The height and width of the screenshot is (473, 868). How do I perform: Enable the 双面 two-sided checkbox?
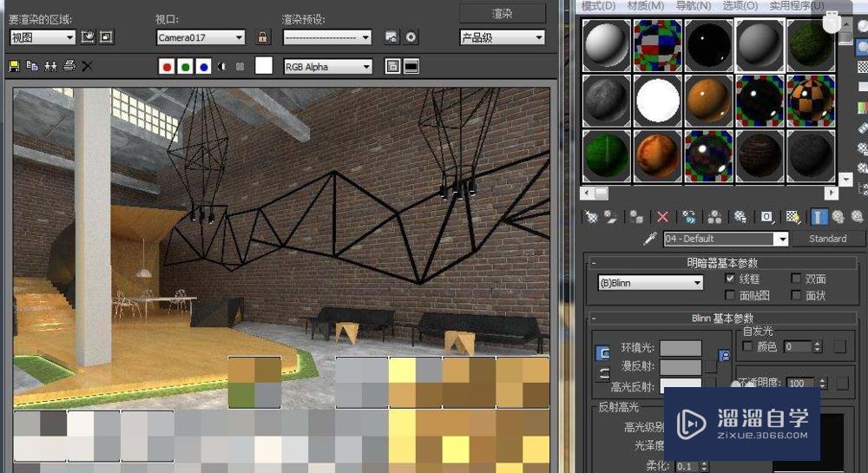[796, 279]
